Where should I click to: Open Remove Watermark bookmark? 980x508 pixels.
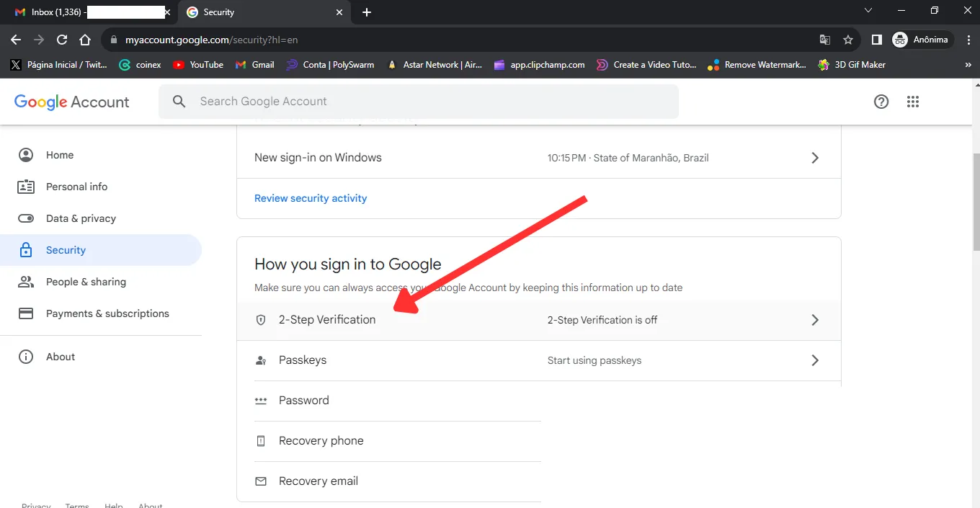[x=757, y=64]
